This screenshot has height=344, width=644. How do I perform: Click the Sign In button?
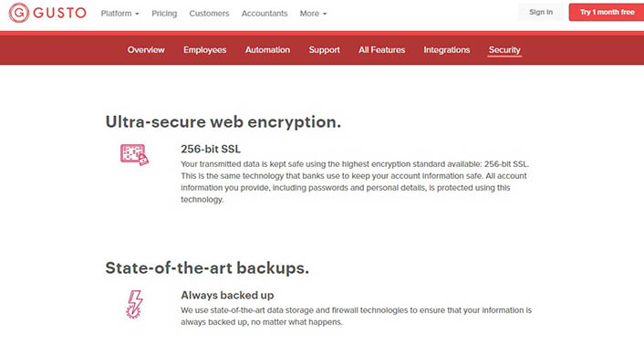541,13
